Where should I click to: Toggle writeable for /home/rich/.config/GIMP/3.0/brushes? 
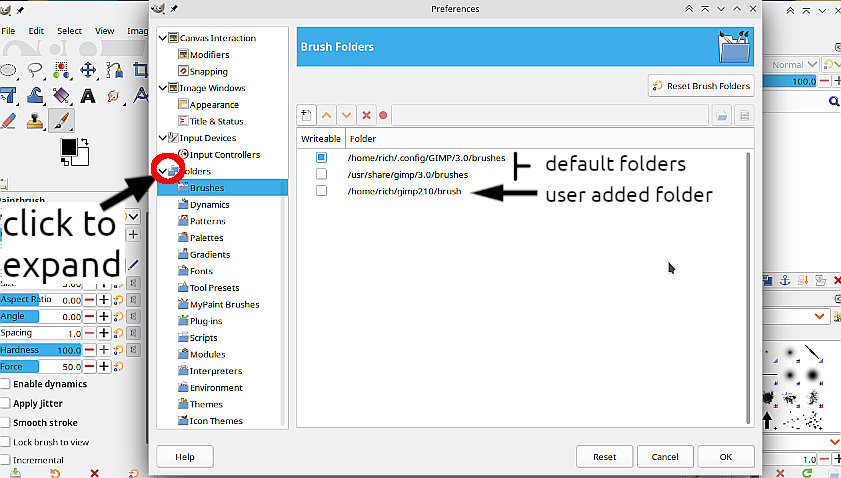click(x=321, y=157)
